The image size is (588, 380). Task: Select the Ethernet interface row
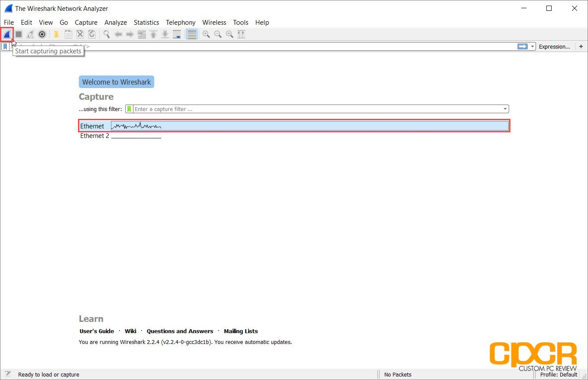tap(294, 126)
